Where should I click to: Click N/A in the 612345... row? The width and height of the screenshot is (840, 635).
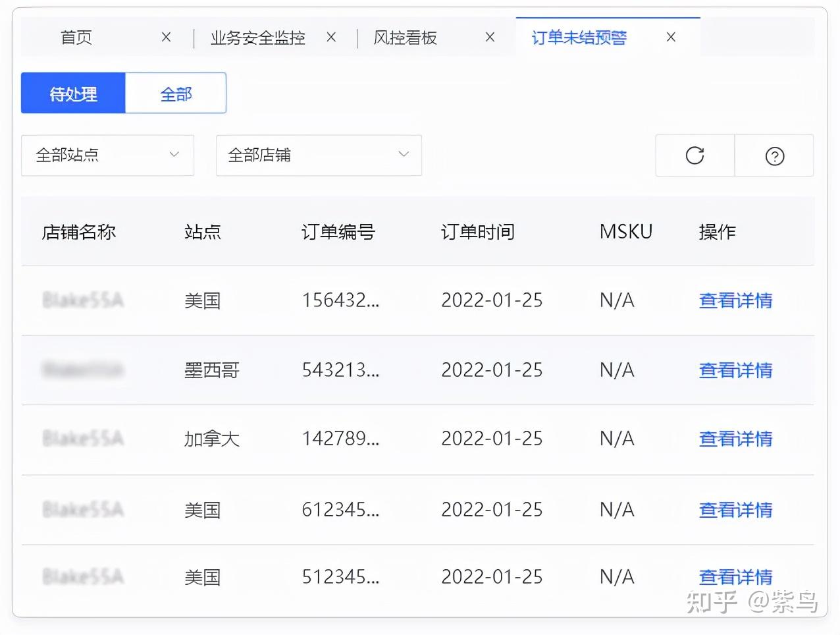click(617, 510)
